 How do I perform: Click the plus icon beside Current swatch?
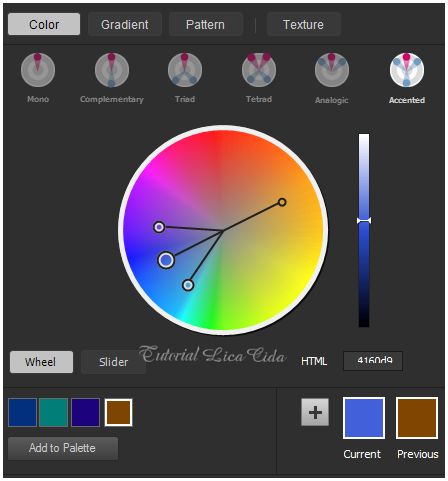click(x=315, y=412)
